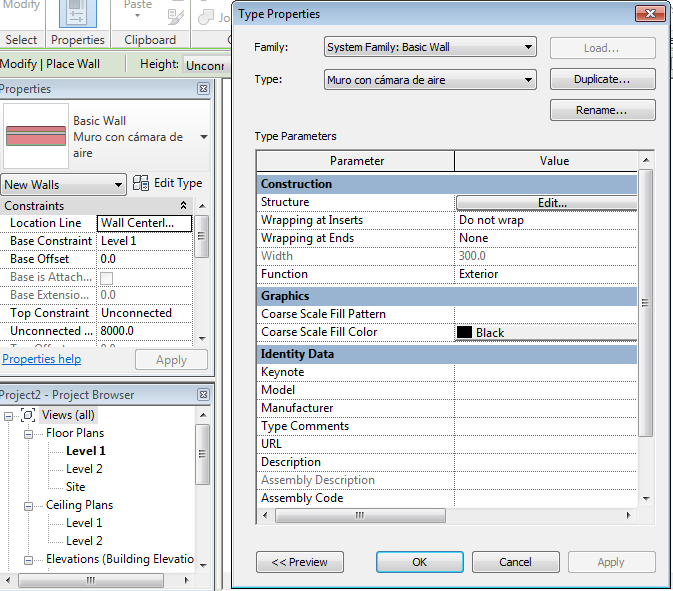Open the Paste dropdown arrow
673x591 pixels.
[x=137, y=15]
